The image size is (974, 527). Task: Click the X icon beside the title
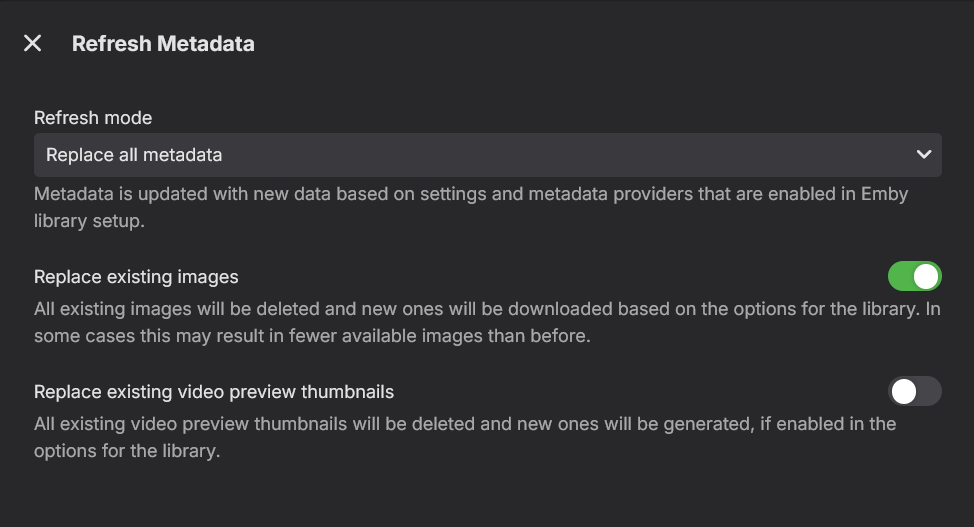pyautogui.click(x=33, y=43)
